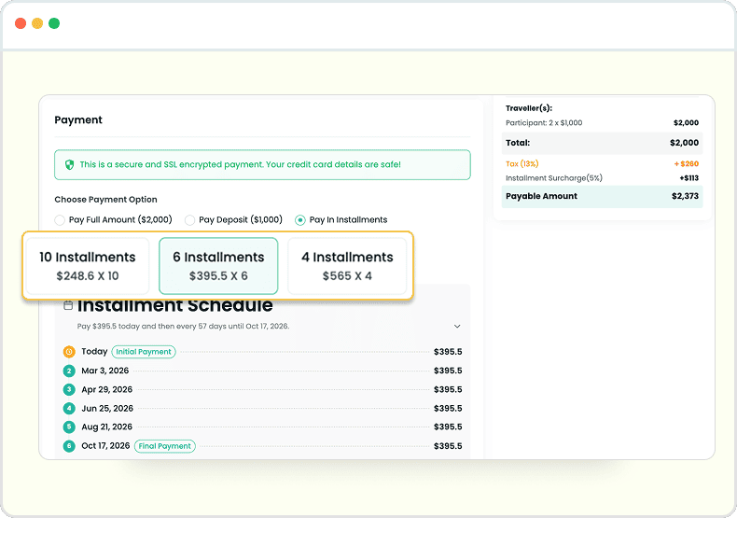Click the step 6 circle for Oct 17, 2026
Screen dimensions: 737x560
click(69, 446)
